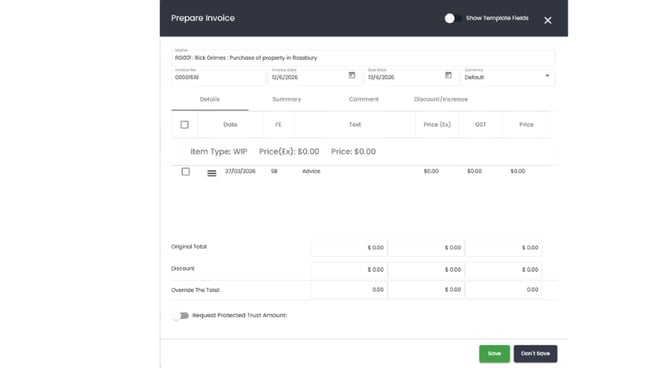Click the green Save button

(x=494, y=353)
